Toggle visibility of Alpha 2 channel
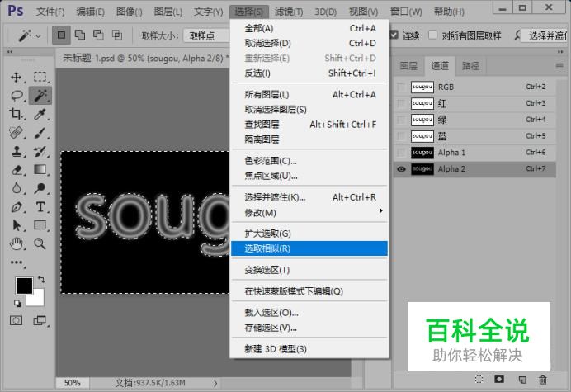This screenshot has height=392, width=571. pyautogui.click(x=401, y=169)
